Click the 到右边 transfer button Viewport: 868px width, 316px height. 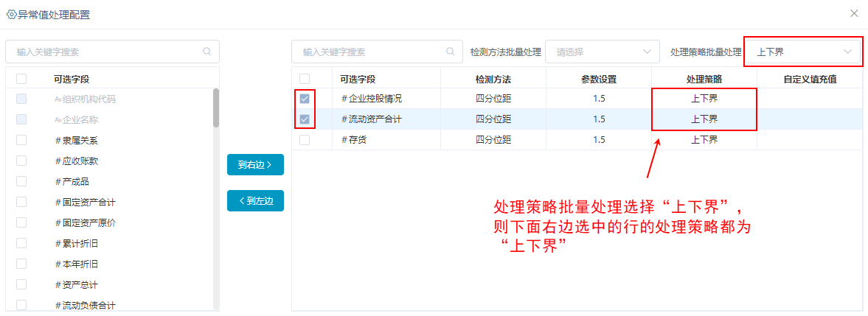pos(255,165)
